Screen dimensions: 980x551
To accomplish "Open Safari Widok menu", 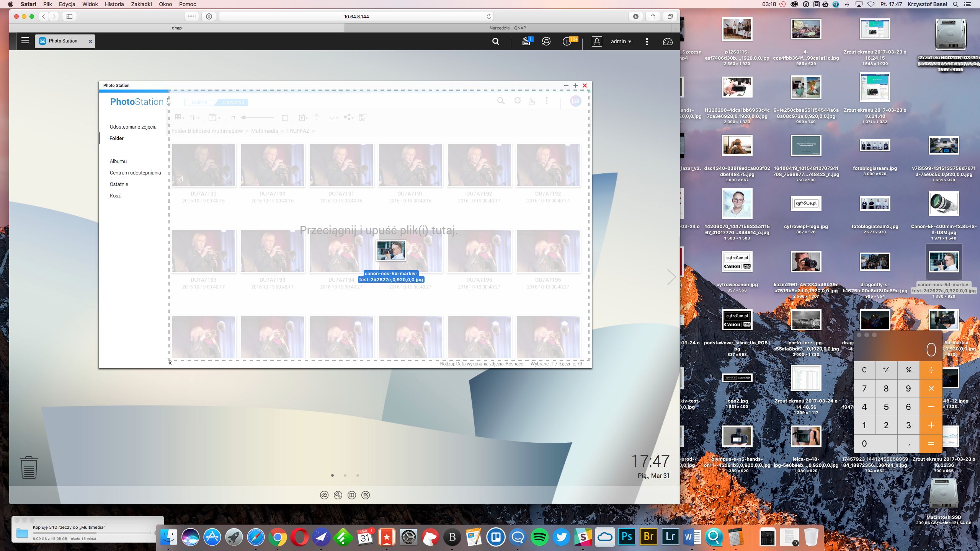I will (90, 4).
